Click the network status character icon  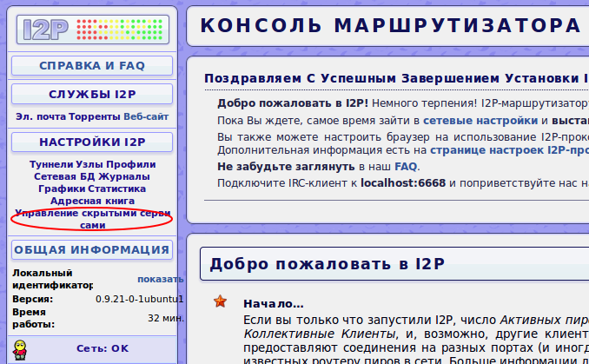click(19, 350)
